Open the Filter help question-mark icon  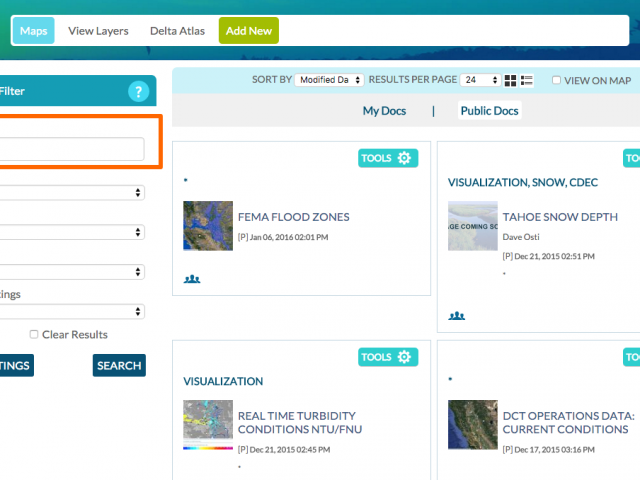138,91
